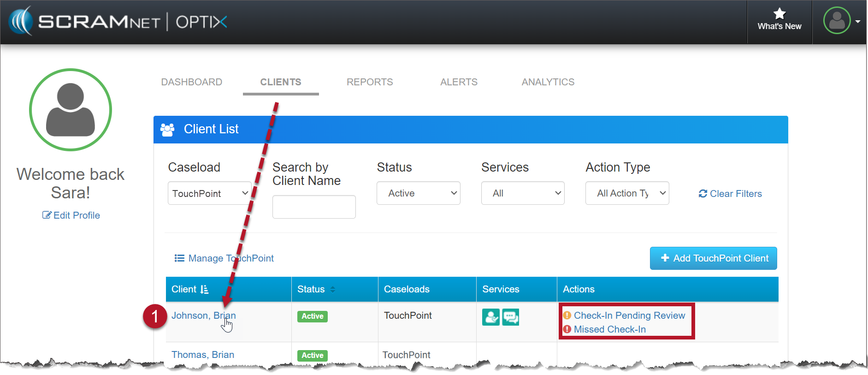Image resolution: width=868 pixels, height=375 pixels.
Task: Open the Check-In Pending Review action
Action: pos(629,315)
